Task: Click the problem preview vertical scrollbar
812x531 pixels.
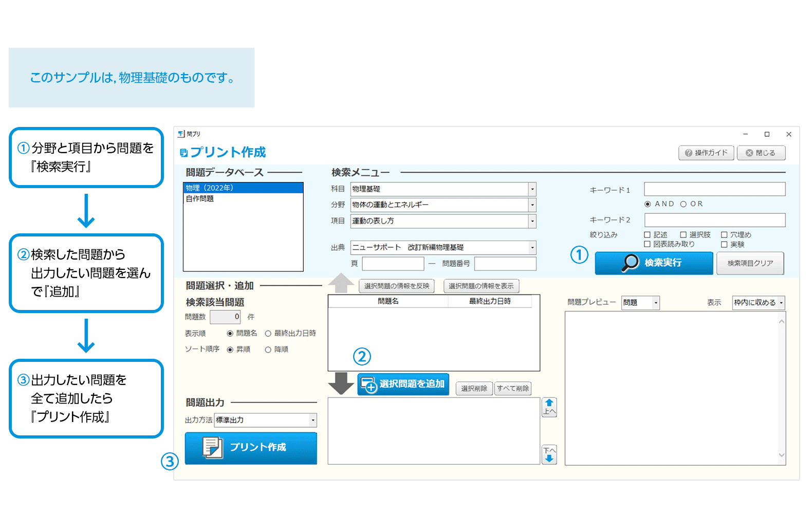Action: click(x=782, y=388)
